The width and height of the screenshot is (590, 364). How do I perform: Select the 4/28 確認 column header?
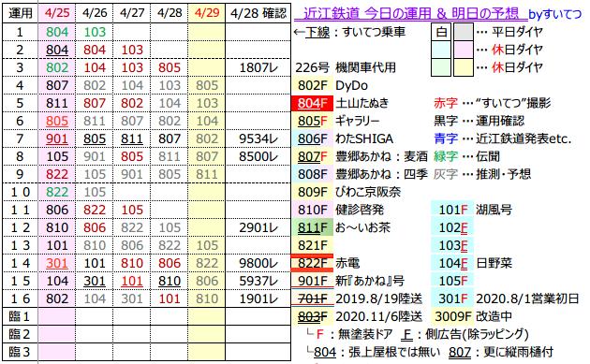click(258, 13)
